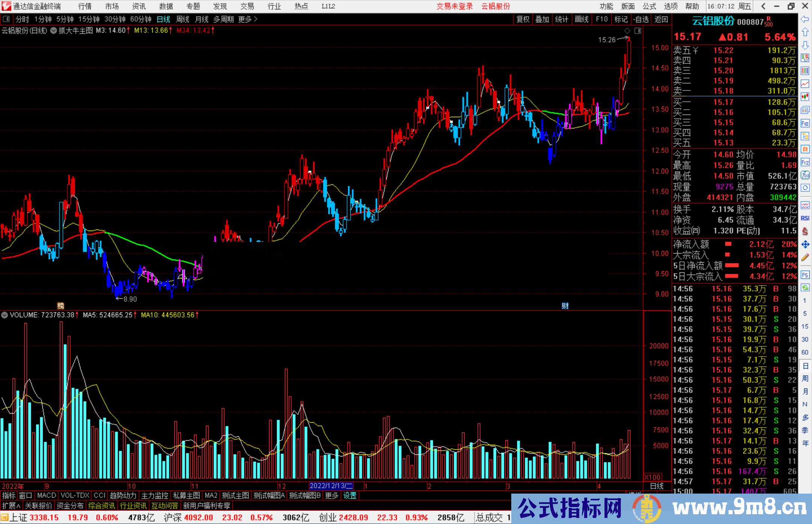Viewport: 812px width, 524px height.
Task: Click the 复权 button
Action: coord(523,19)
